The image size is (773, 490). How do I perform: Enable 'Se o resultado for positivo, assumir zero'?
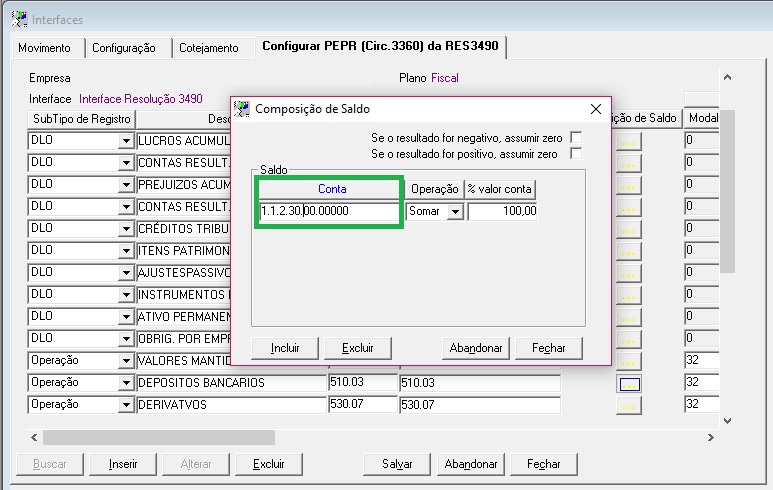tap(575, 153)
